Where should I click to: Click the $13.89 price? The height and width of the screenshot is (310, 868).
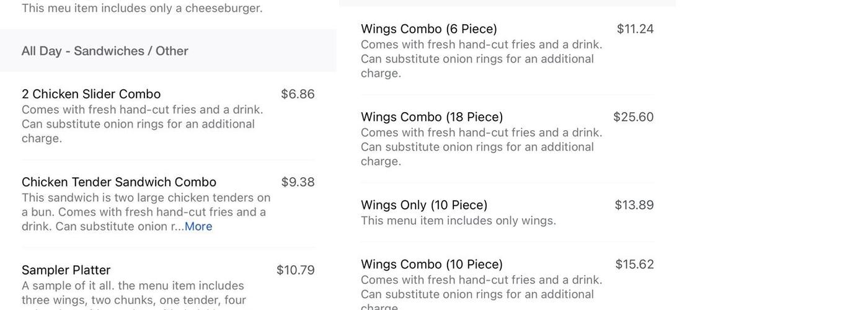click(x=634, y=205)
